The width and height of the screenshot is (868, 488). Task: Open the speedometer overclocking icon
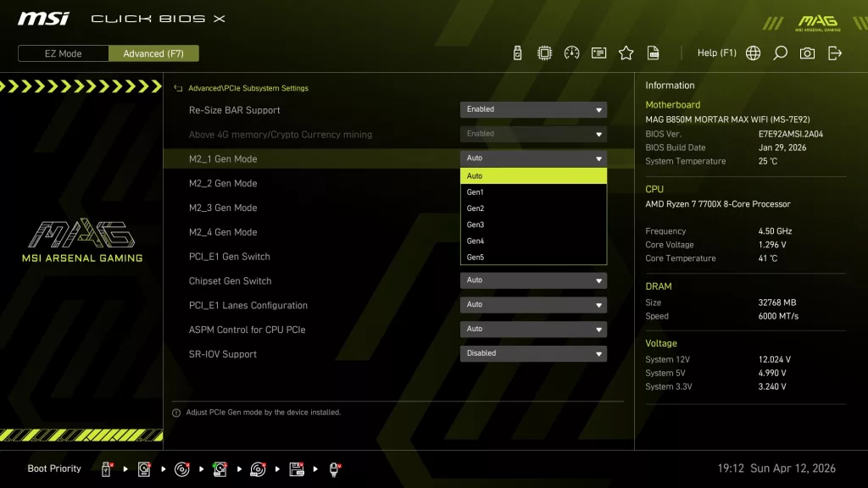tap(571, 53)
